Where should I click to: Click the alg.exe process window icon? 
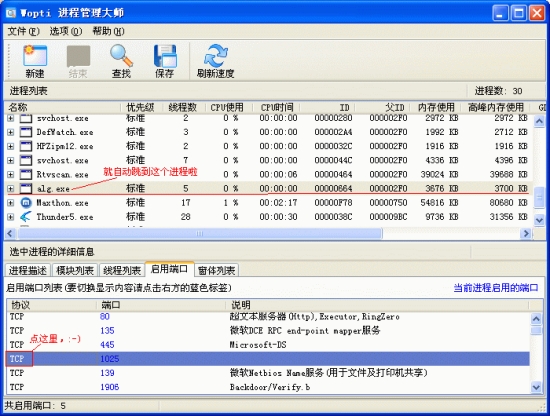coord(26,188)
